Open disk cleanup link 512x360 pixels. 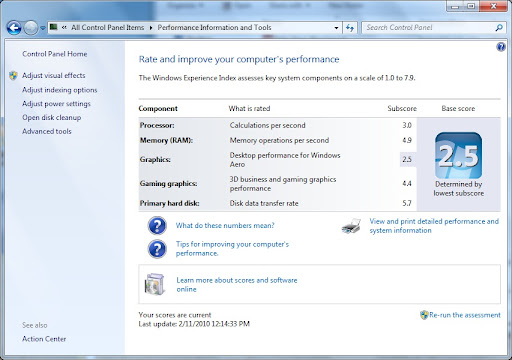click(x=52, y=118)
